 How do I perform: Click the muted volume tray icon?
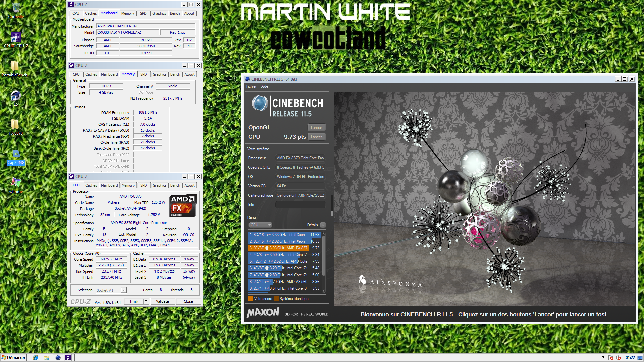[619, 358]
